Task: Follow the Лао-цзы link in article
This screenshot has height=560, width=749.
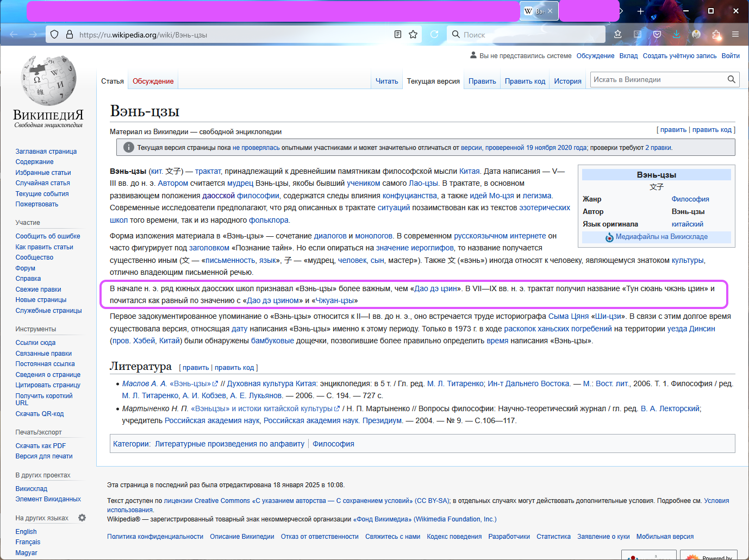Action: [423, 183]
